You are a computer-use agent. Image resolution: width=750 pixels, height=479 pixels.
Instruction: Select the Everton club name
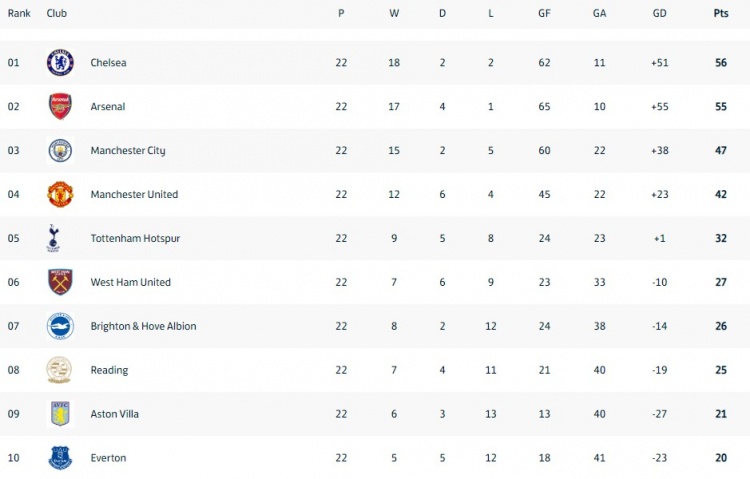(x=109, y=458)
